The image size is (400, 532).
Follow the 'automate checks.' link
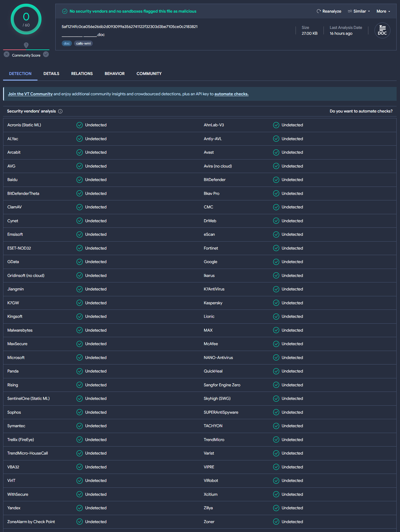pos(231,94)
